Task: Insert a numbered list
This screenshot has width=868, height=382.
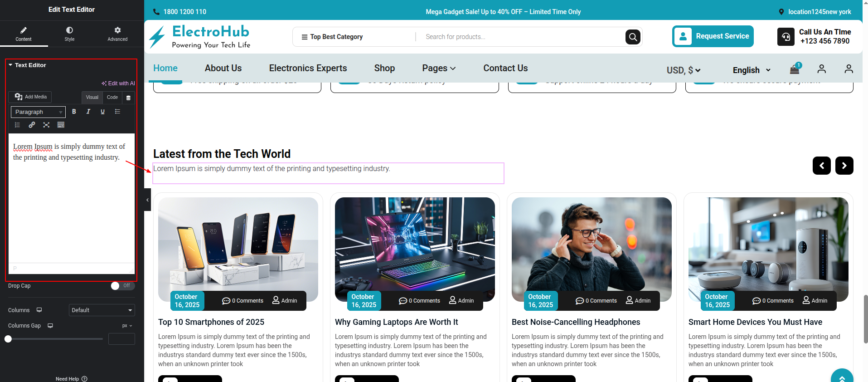Action: pyautogui.click(x=18, y=125)
